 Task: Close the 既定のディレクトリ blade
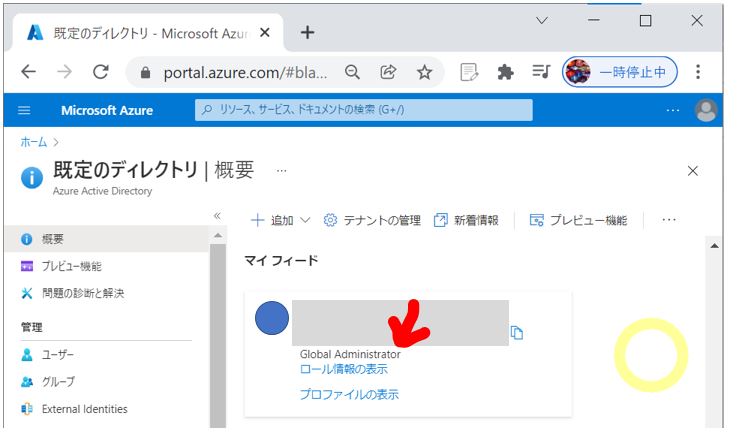(x=693, y=171)
